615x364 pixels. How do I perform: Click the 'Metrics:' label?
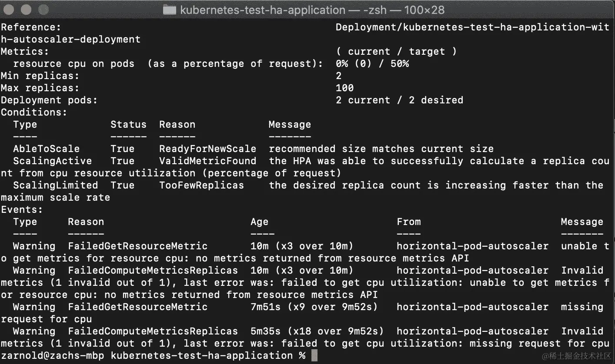click(25, 52)
